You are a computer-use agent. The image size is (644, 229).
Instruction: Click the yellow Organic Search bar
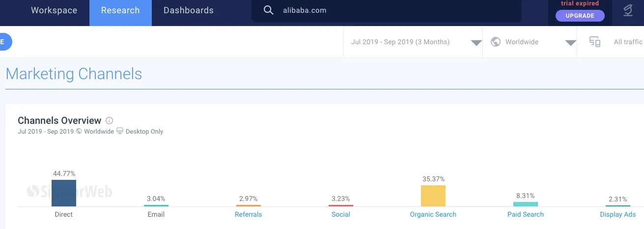coord(433,196)
